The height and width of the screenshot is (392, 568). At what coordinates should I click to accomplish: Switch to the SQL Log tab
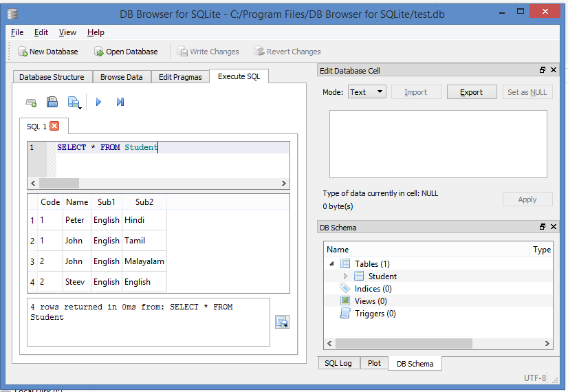[x=338, y=363]
